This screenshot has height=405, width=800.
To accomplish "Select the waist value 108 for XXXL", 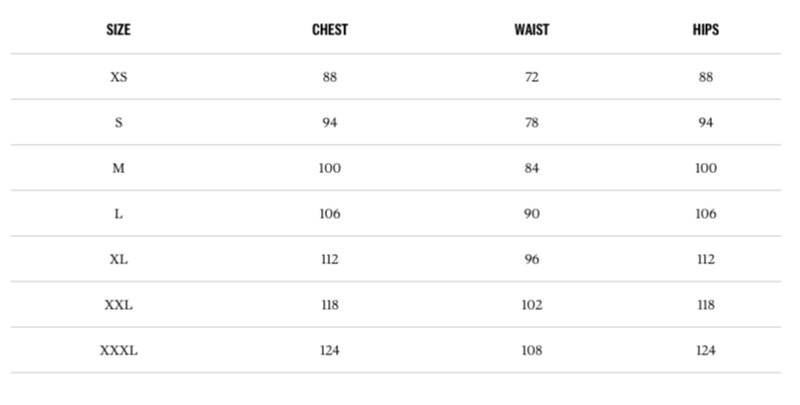I will (x=531, y=351).
